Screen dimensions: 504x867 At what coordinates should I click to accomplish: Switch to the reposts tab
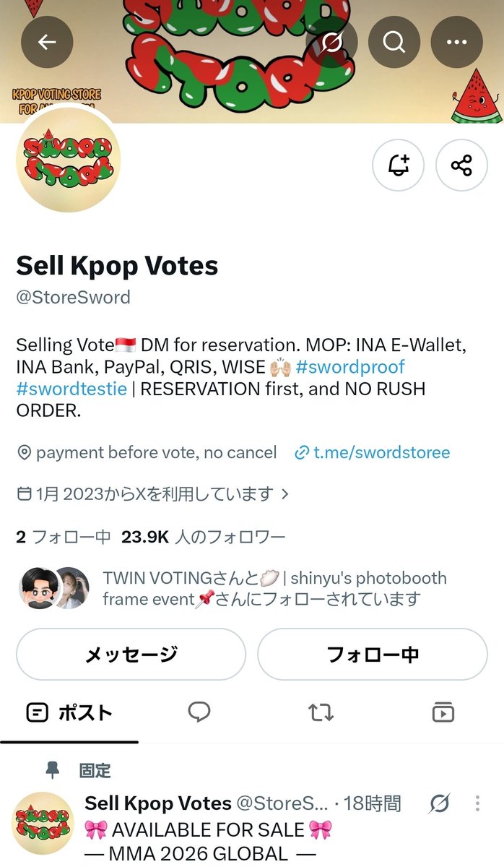(321, 712)
